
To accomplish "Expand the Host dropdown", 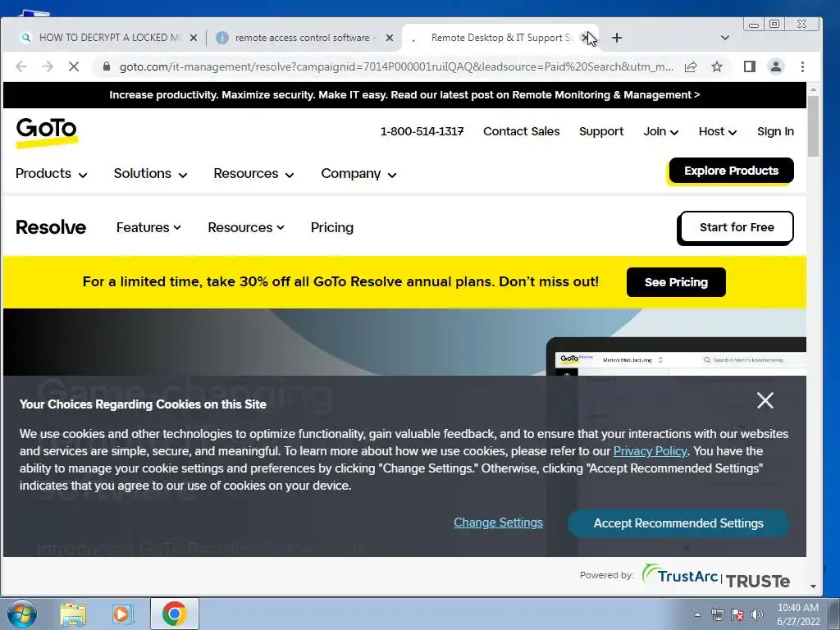I will (x=717, y=131).
